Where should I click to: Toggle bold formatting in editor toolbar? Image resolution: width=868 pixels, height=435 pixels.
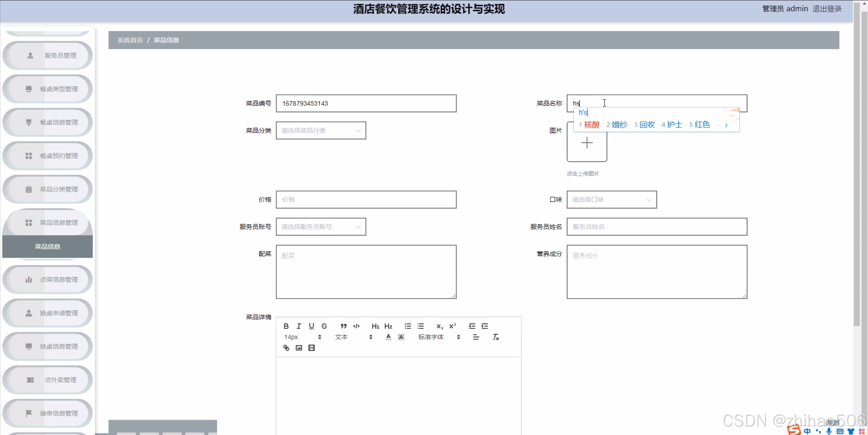coord(286,326)
